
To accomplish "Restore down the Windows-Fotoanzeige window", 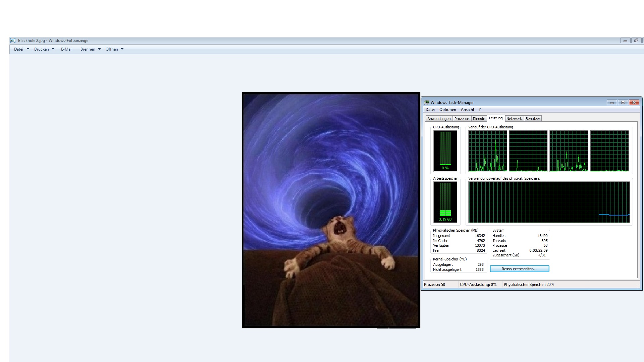I will 636,41.
